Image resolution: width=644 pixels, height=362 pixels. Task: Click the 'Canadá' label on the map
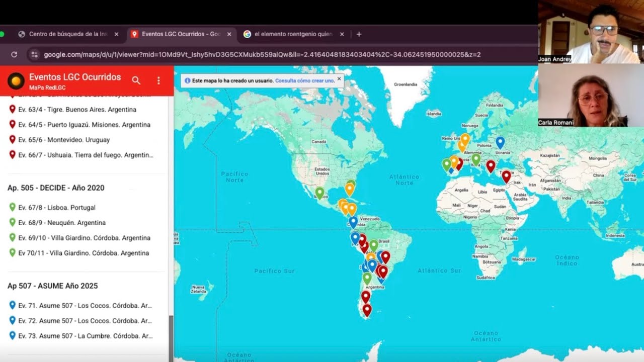point(319,142)
